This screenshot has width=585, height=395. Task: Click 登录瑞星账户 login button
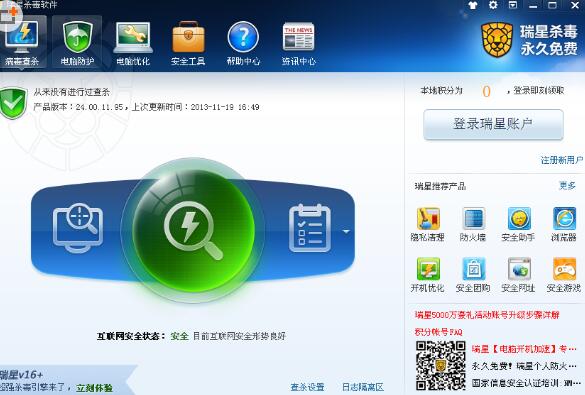click(493, 125)
